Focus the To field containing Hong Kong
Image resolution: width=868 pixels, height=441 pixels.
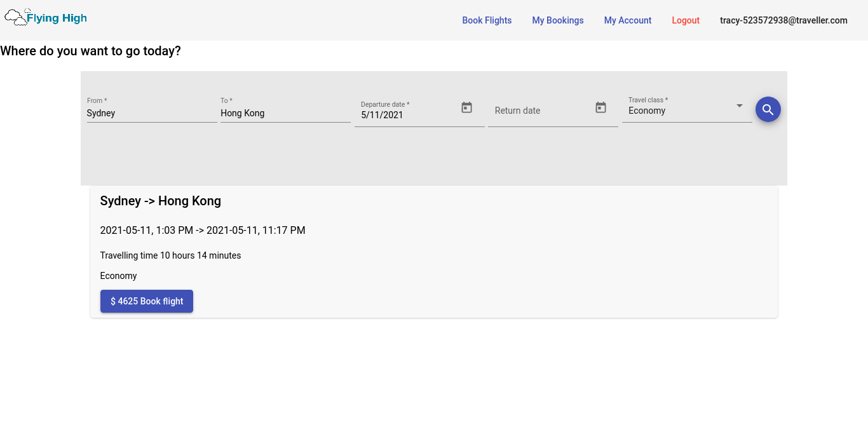coord(285,113)
